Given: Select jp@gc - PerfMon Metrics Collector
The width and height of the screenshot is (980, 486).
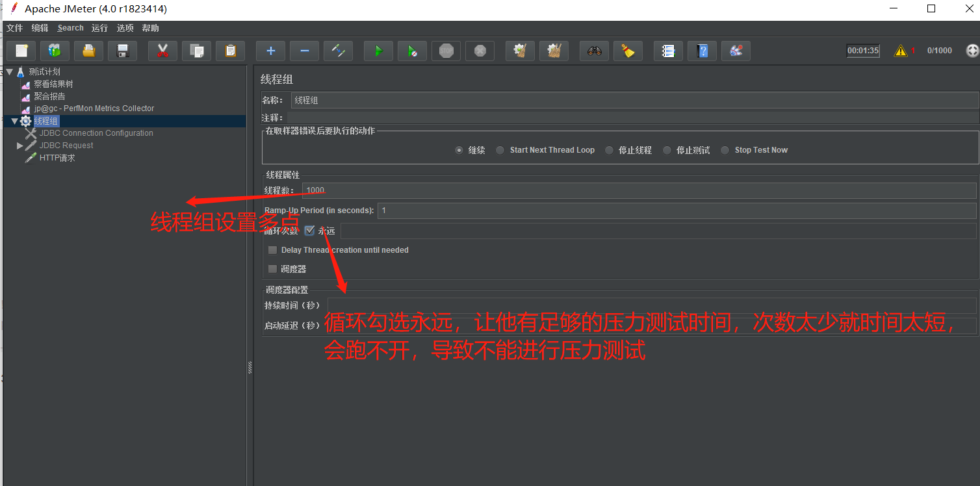Looking at the screenshot, I should click(94, 109).
